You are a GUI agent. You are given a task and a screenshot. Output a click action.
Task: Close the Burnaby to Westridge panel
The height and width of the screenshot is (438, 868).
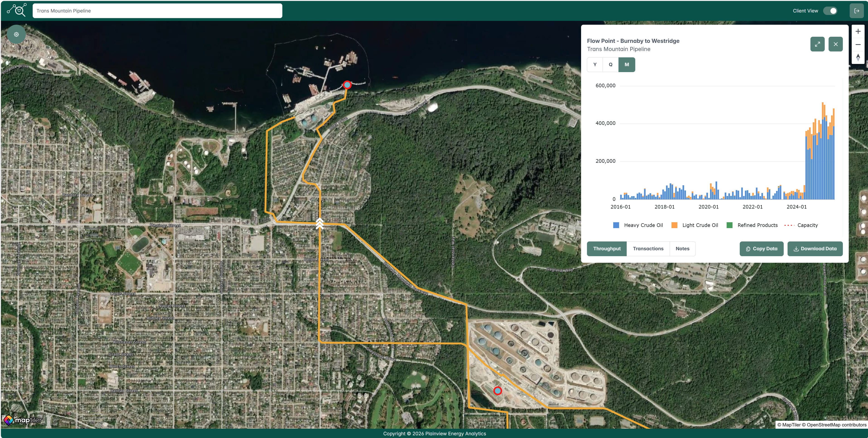tap(835, 44)
